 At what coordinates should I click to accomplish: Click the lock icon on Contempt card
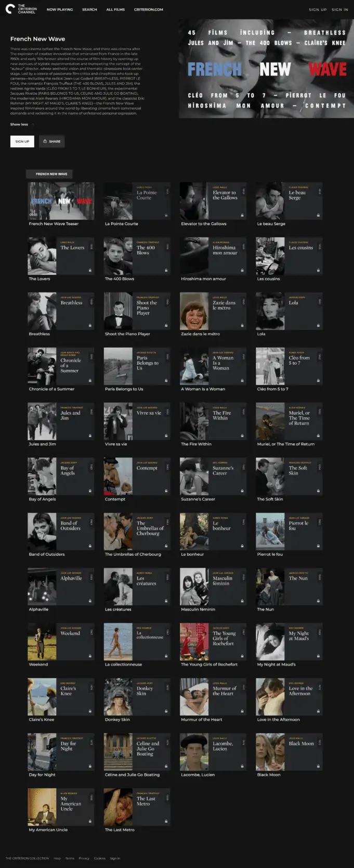[166, 491]
